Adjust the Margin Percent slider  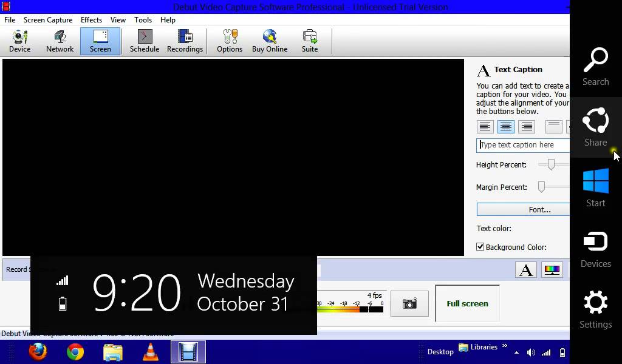541,187
